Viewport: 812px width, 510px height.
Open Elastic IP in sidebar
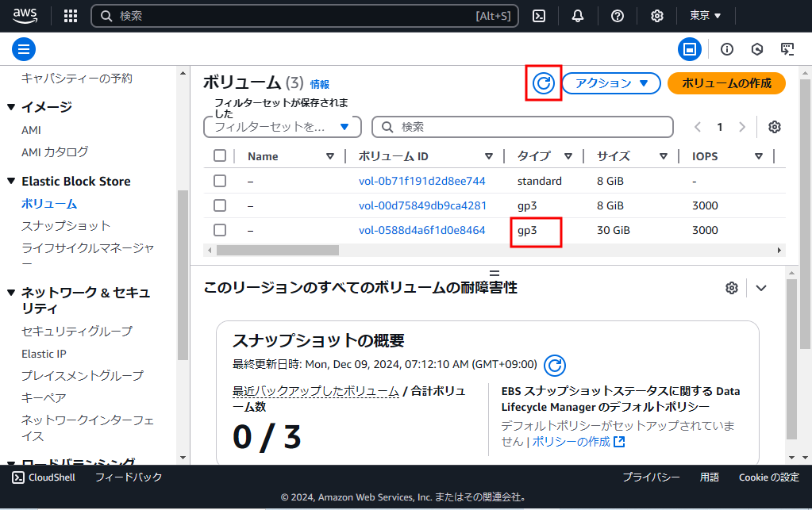(44, 354)
